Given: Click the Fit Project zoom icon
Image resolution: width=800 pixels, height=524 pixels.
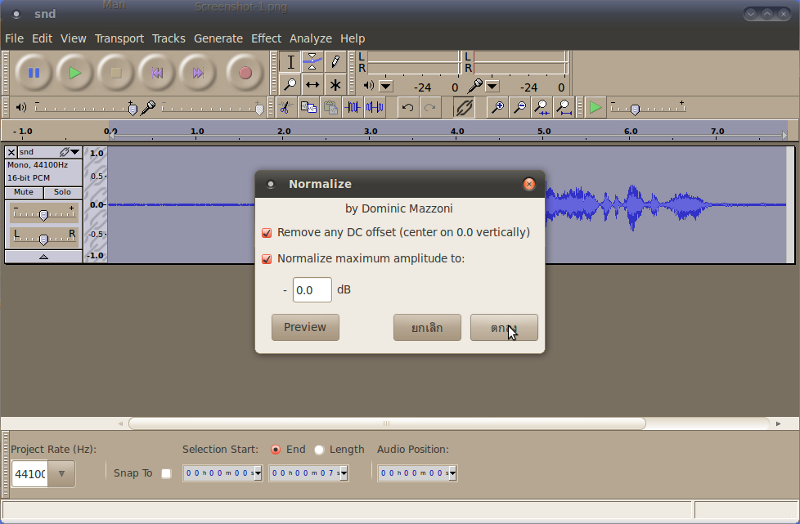Looking at the screenshot, I should pos(564,108).
